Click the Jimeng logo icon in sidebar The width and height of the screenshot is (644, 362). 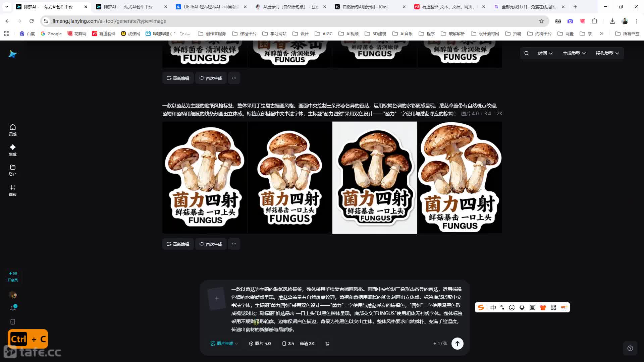[12, 54]
